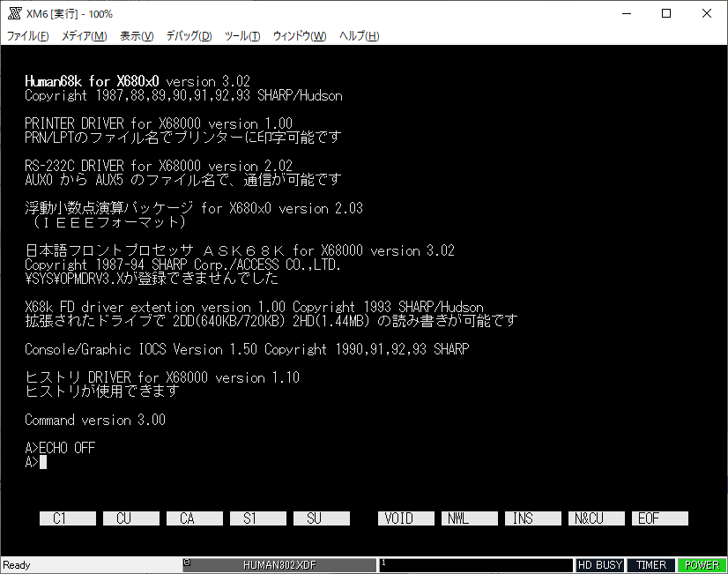Click the EOF function key label
Image resolution: width=728 pixels, height=574 pixels.
click(x=660, y=518)
